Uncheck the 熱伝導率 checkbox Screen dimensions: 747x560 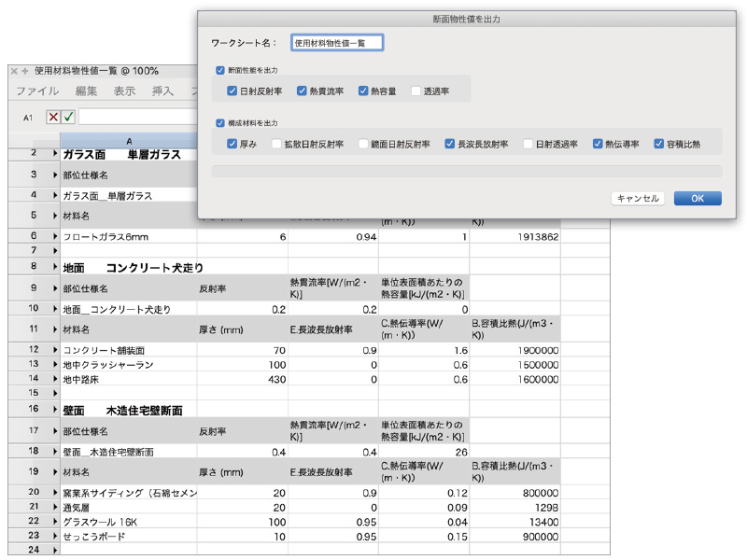point(598,144)
